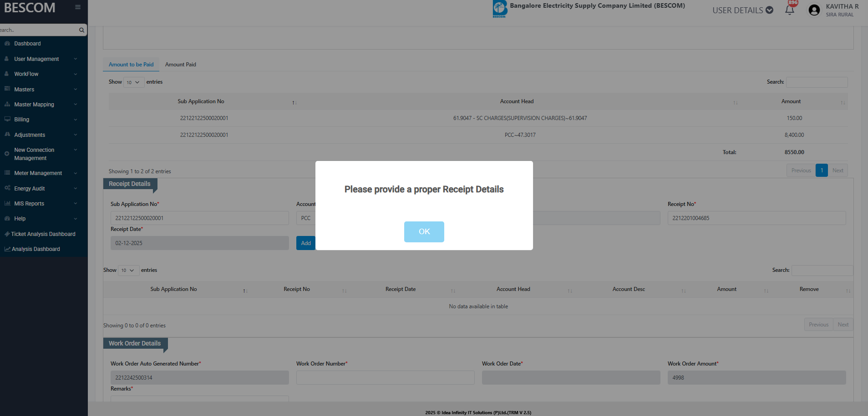Click Next in the receipt table pagination

(843, 325)
